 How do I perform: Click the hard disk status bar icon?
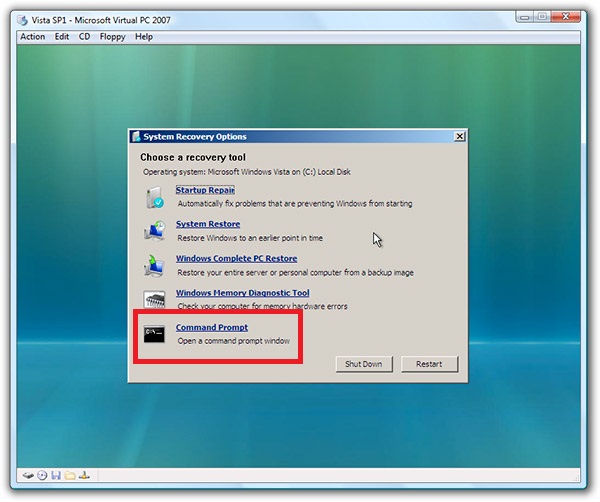(28, 476)
